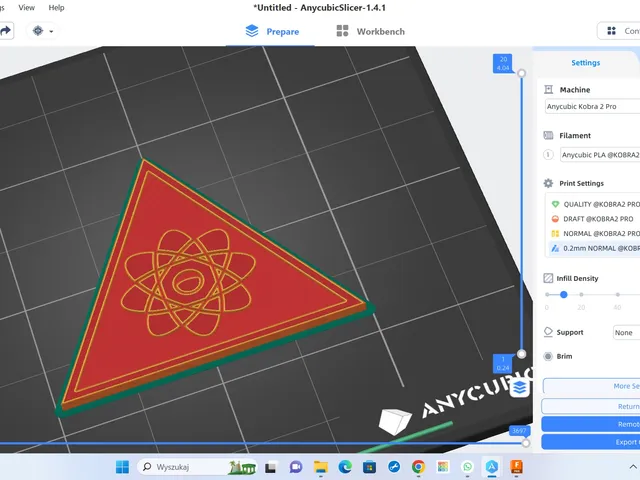Click the Infill Density slider handle
Image resolution: width=640 pixels, height=480 pixels.
[564, 294]
